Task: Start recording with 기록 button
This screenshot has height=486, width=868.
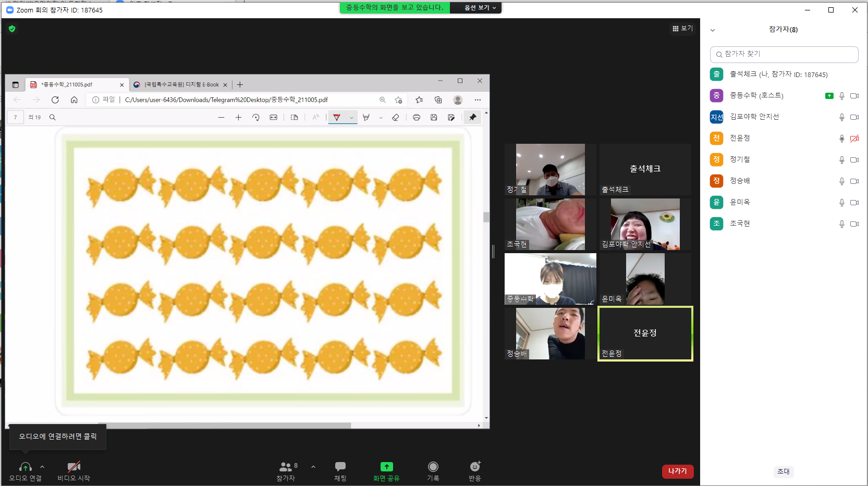Action: tap(433, 471)
